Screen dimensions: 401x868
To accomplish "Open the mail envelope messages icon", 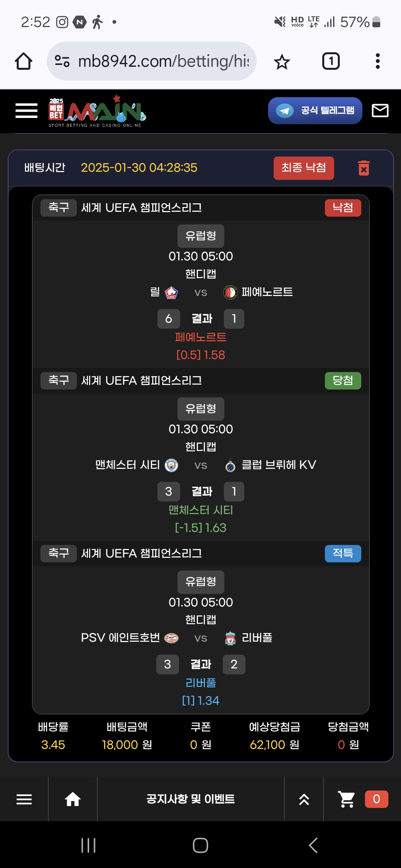I will [380, 111].
